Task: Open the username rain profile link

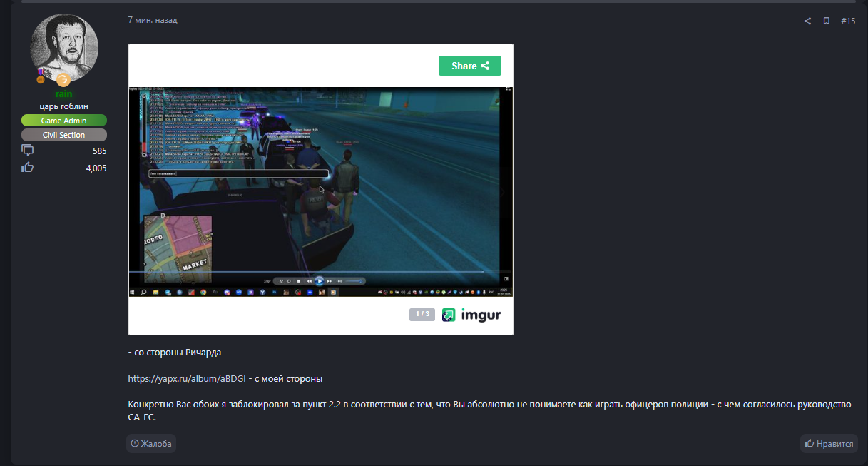Action: [x=64, y=94]
